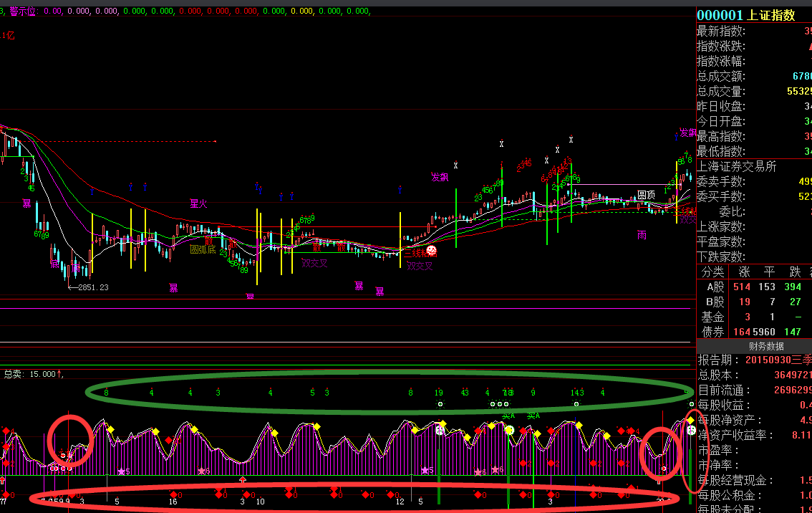Screen dimensions: 812x513
Task: Click the 委比 row label
Action: [x=732, y=212]
